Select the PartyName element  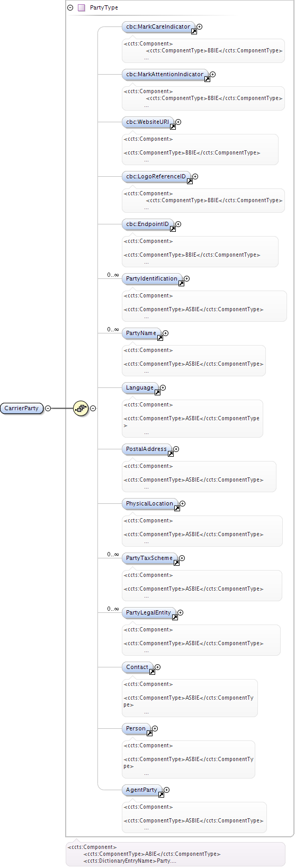click(x=141, y=333)
